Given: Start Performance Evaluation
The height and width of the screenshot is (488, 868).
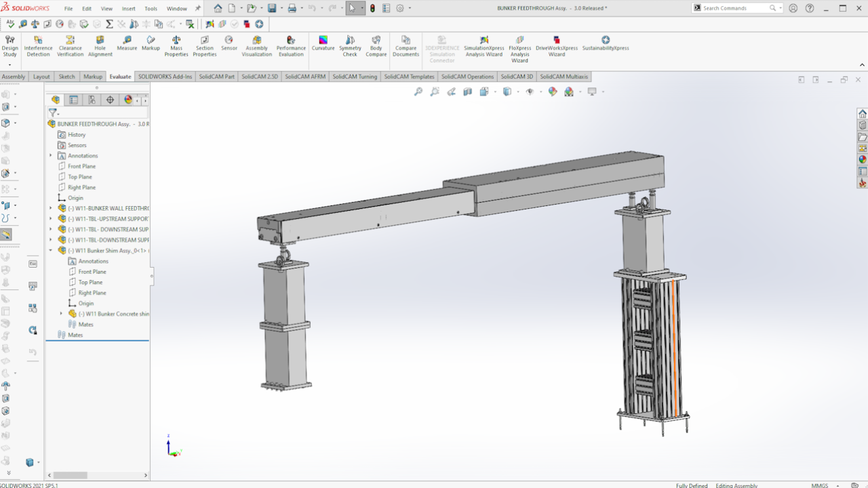Looking at the screenshot, I should 291,45.
